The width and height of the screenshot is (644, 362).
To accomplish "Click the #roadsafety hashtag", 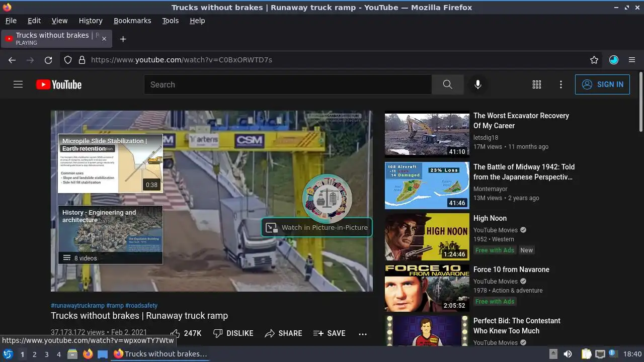I will [141, 306].
